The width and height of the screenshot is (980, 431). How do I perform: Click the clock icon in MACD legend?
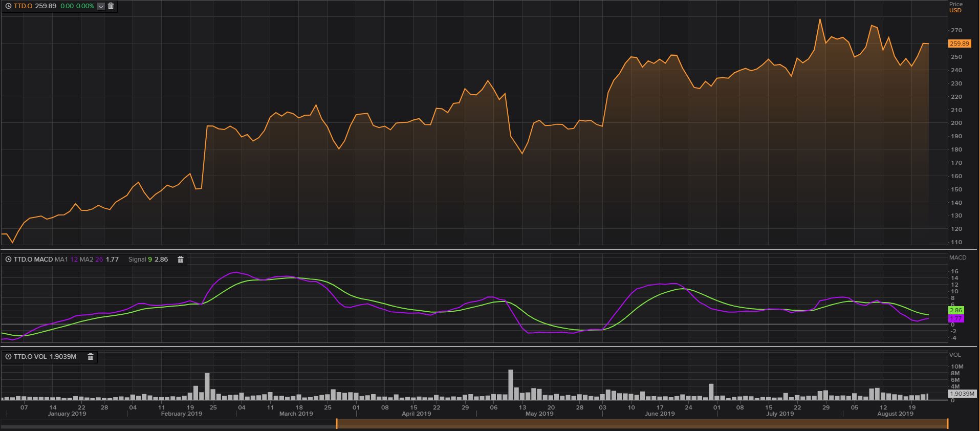click(9, 260)
